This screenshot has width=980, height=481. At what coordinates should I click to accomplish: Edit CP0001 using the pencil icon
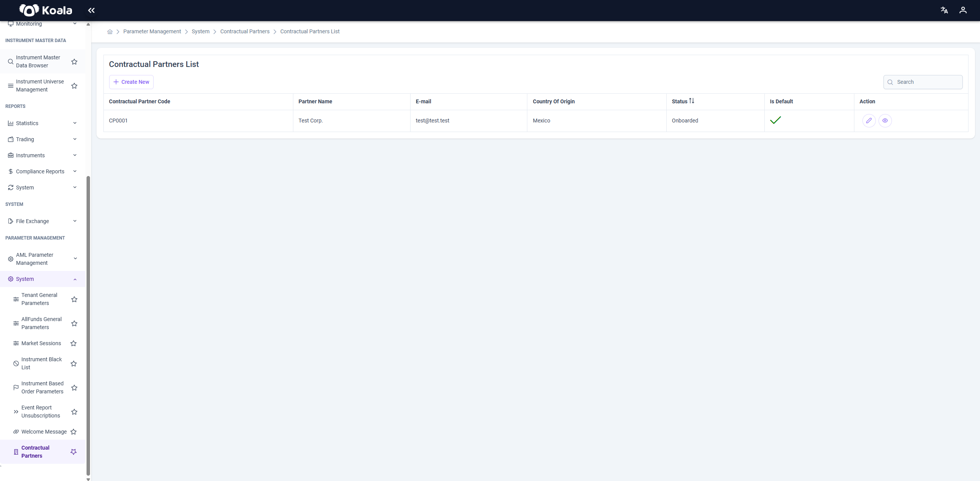pyautogui.click(x=869, y=121)
